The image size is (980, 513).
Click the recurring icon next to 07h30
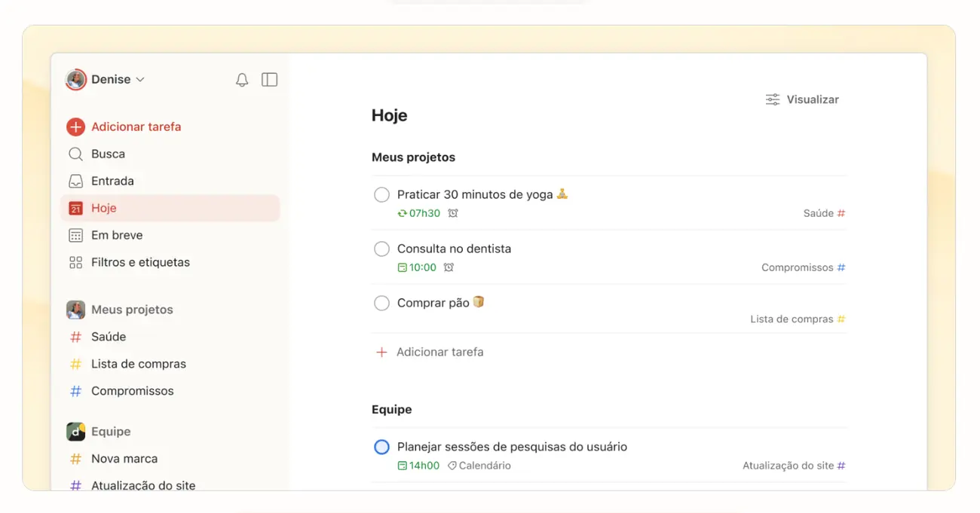click(400, 213)
